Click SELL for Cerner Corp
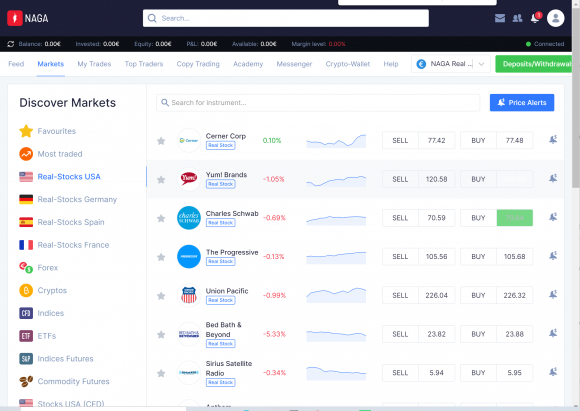Screen dimensions: 580x411 pos(400,141)
